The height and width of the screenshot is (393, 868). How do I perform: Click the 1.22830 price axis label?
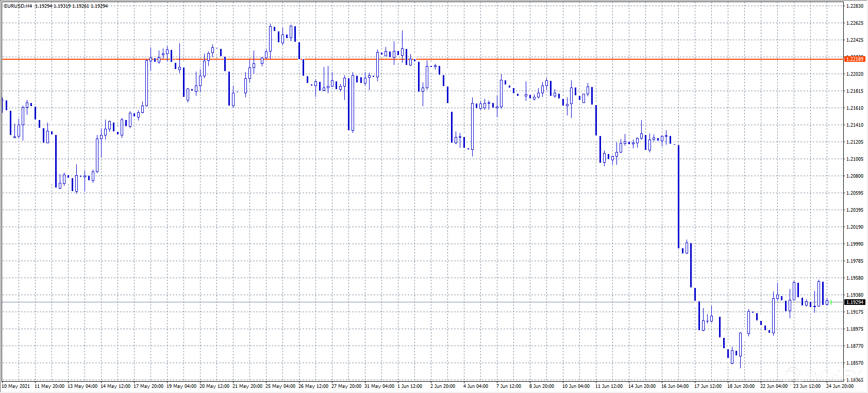coord(855,6)
